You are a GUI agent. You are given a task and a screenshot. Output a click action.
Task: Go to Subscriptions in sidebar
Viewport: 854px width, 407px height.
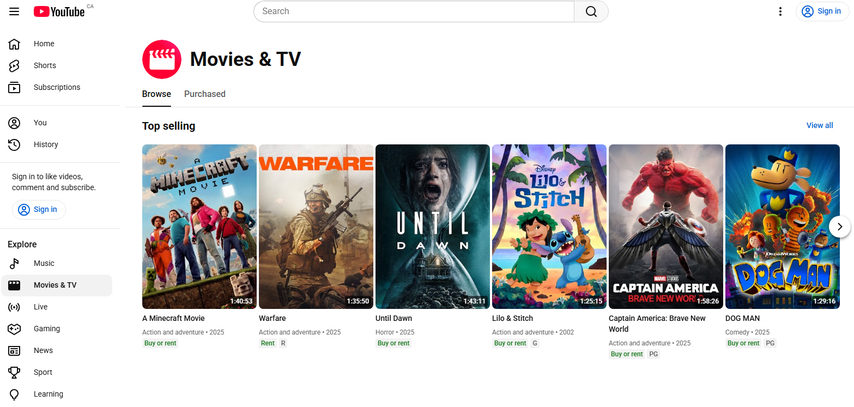pyautogui.click(x=56, y=87)
